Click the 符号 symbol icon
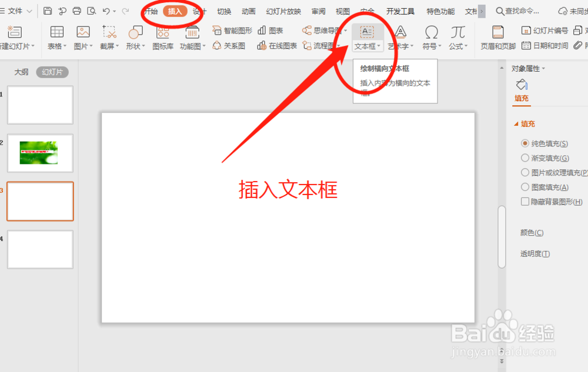Image resolution: width=588 pixels, height=372 pixels. click(x=431, y=32)
